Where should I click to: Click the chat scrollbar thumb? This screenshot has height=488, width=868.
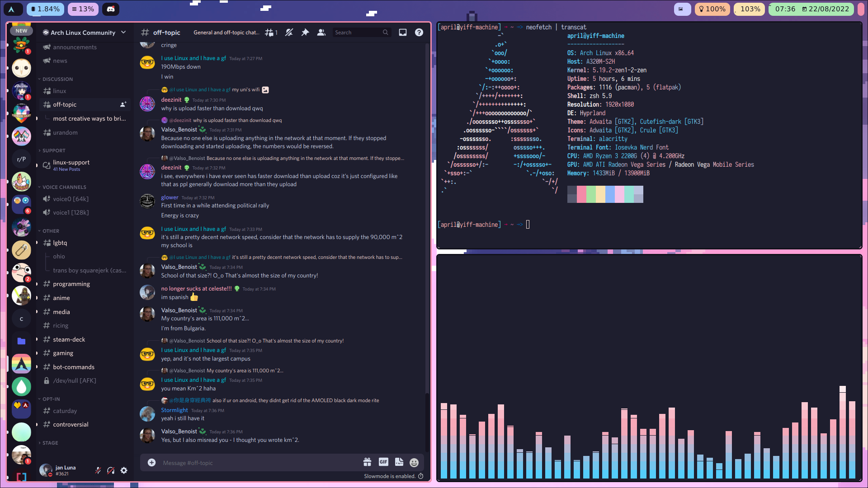click(x=427, y=422)
